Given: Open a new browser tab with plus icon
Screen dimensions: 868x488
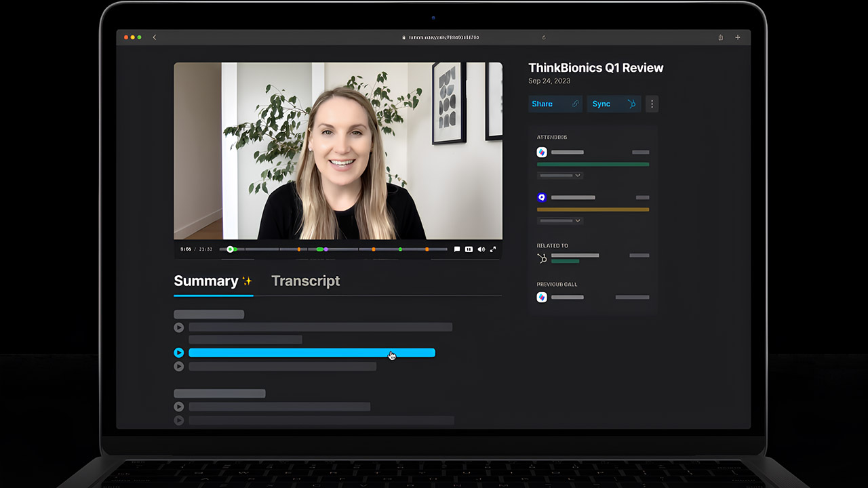Looking at the screenshot, I should [x=738, y=37].
